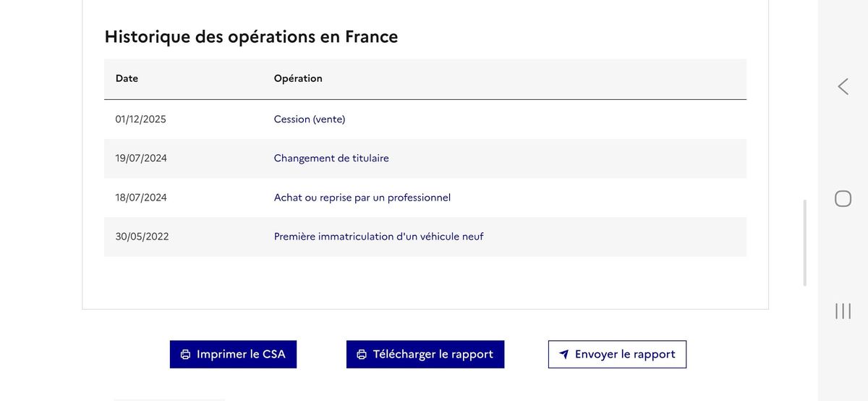Click Achat ou reprise par un professionnel
This screenshot has width=868, height=401.
(362, 198)
